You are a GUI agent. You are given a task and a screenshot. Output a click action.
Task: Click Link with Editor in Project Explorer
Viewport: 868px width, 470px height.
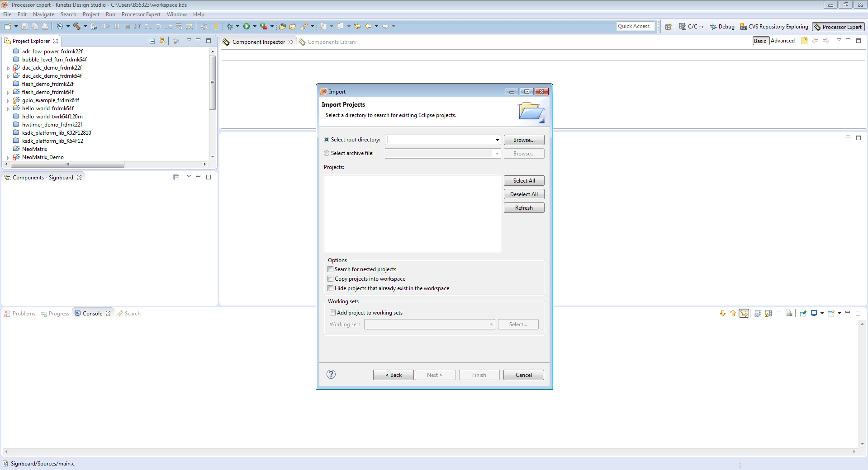(x=162, y=41)
